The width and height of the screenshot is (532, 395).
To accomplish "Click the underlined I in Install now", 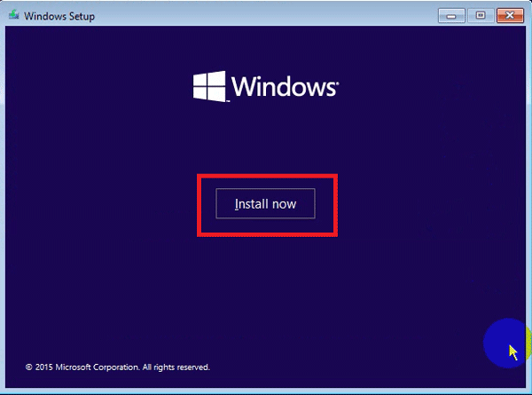I will 236,204.
